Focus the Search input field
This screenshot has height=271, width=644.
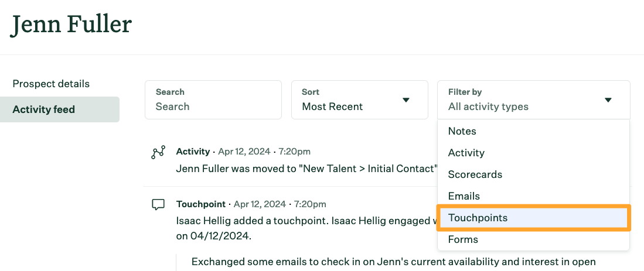point(213,100)
